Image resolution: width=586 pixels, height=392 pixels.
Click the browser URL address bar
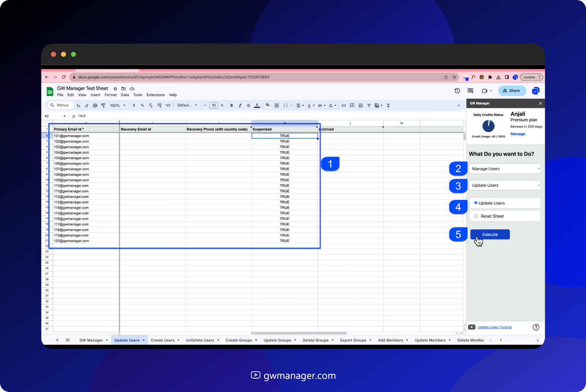(x=264, y=77)
